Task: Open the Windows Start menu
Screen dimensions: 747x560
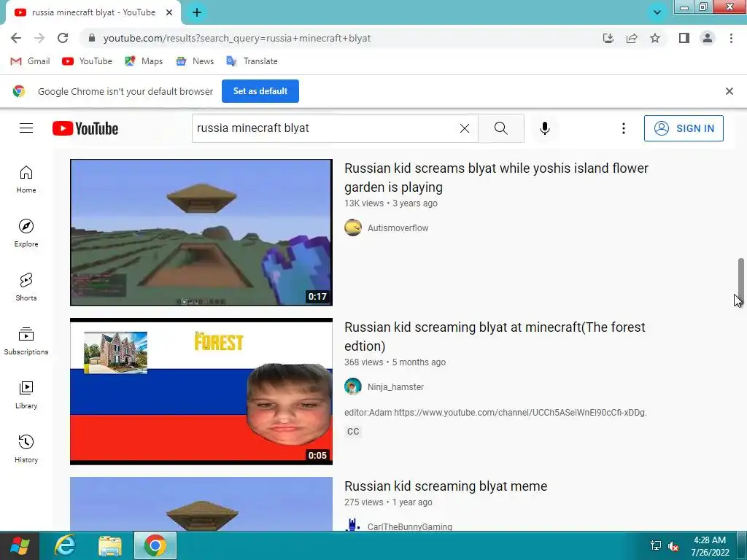Action: 20,545
